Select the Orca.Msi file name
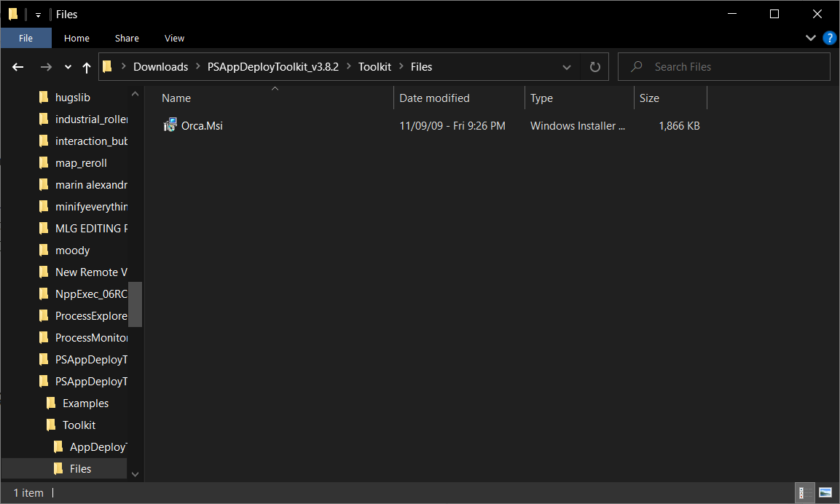 [x=202, y=126]
